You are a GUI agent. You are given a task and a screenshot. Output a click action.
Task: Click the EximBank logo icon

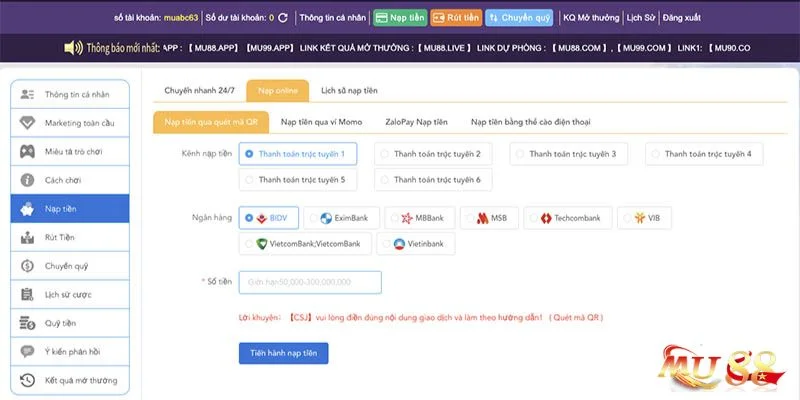(x=326, y=218)
